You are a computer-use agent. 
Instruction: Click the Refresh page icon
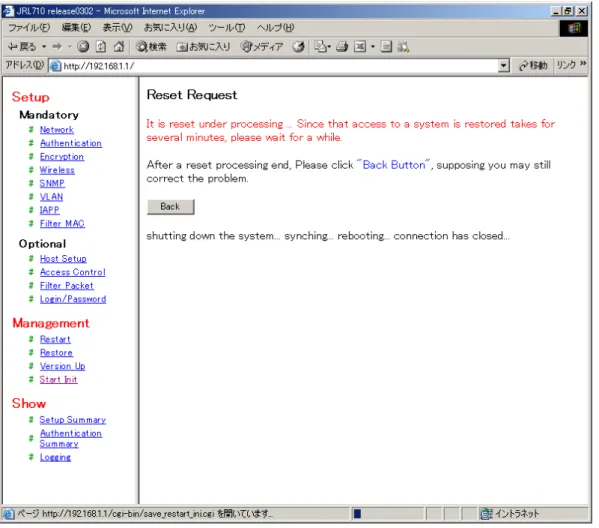[101, 47]
